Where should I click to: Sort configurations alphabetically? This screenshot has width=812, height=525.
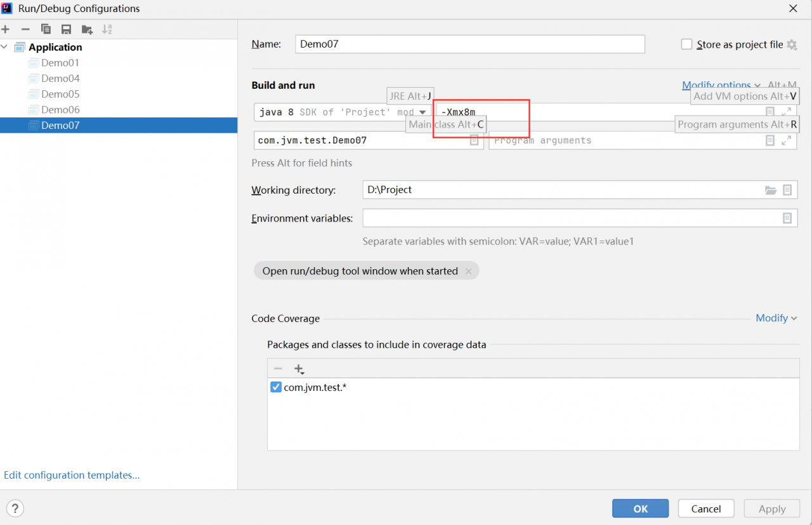[107, 29]
